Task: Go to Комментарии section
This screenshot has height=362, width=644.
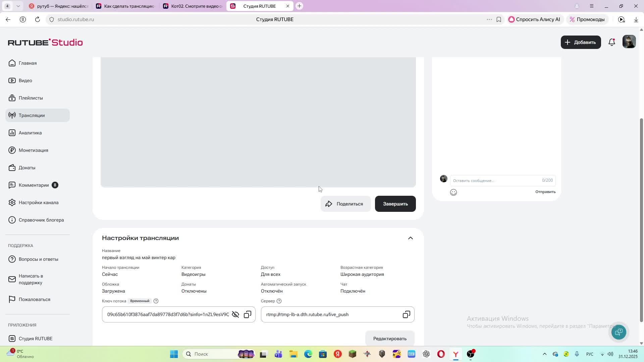Action: pyautogui.click(x=34, y=185)
